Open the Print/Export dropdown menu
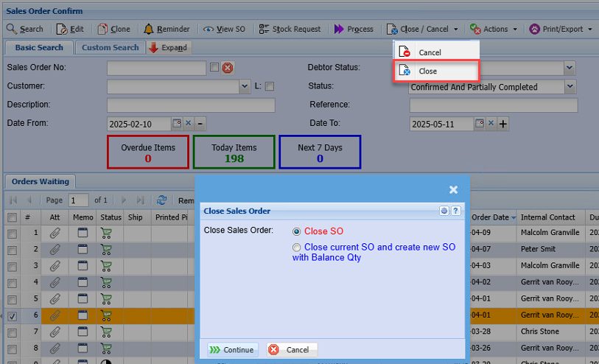This screenshot has height=364, width=599. pos(561,29)
